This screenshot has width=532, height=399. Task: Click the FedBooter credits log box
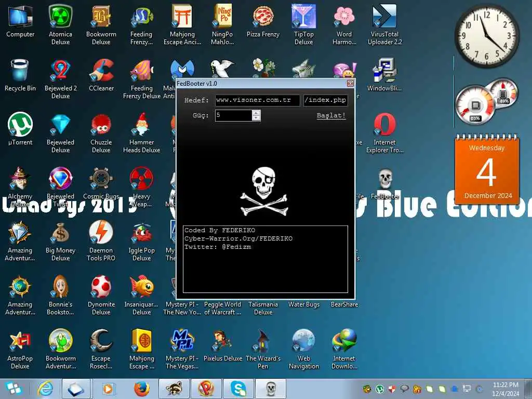[x=265, y=259]
